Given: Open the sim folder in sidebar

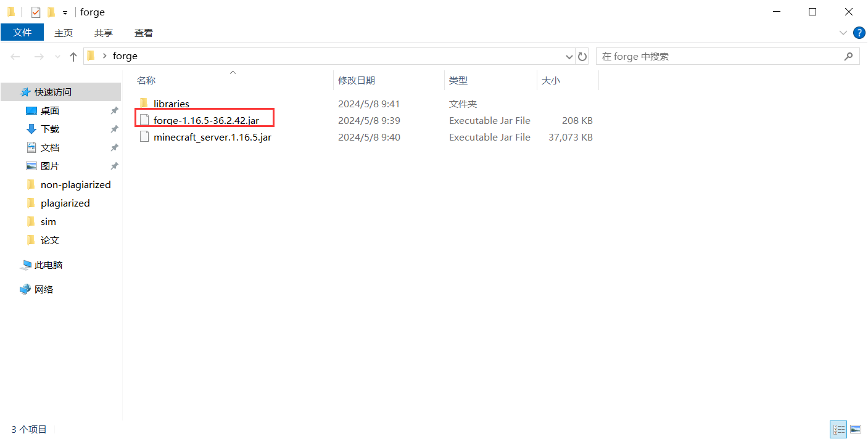Looking at the screenshot, I should coord(48,221).
